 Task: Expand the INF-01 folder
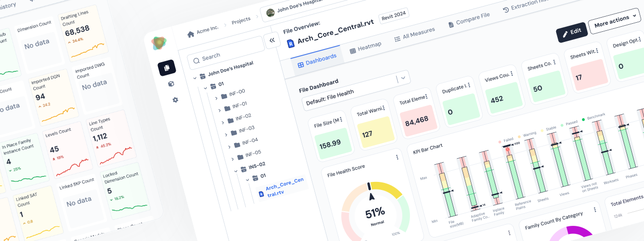(x=220, y=110)
